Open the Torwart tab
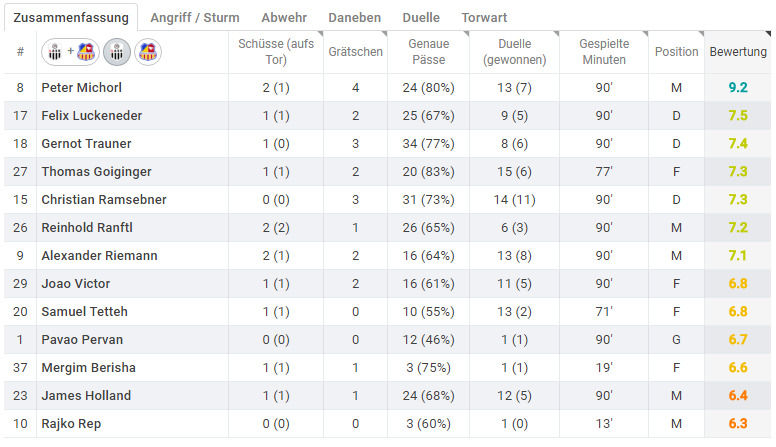776x447 pixels. click(x=484, y=18)
